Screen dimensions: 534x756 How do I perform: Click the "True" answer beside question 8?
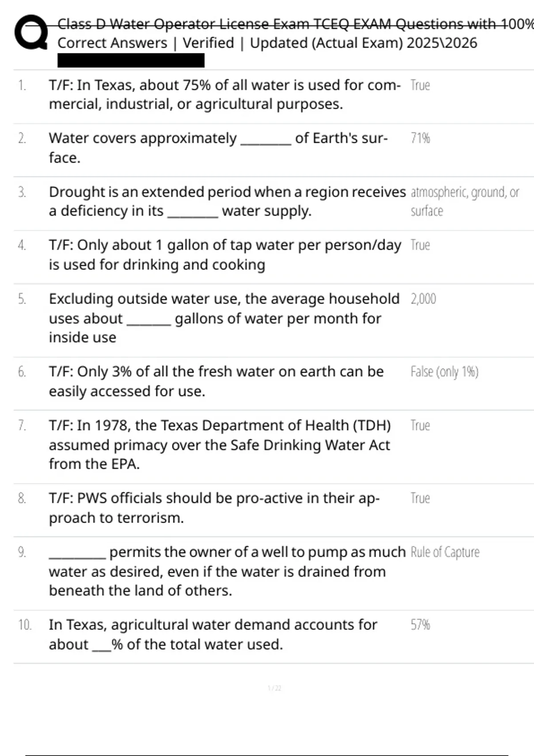point(420,498)
